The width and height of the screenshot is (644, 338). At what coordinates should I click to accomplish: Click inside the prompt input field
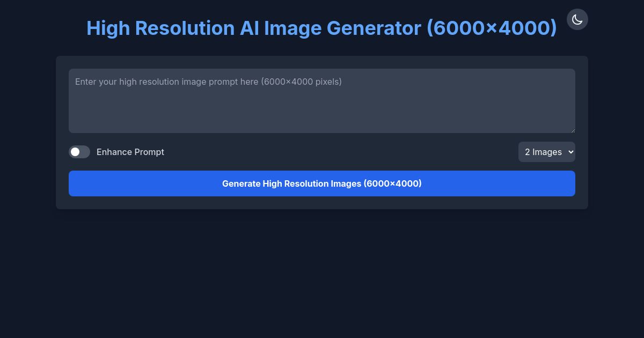[322, 101]
